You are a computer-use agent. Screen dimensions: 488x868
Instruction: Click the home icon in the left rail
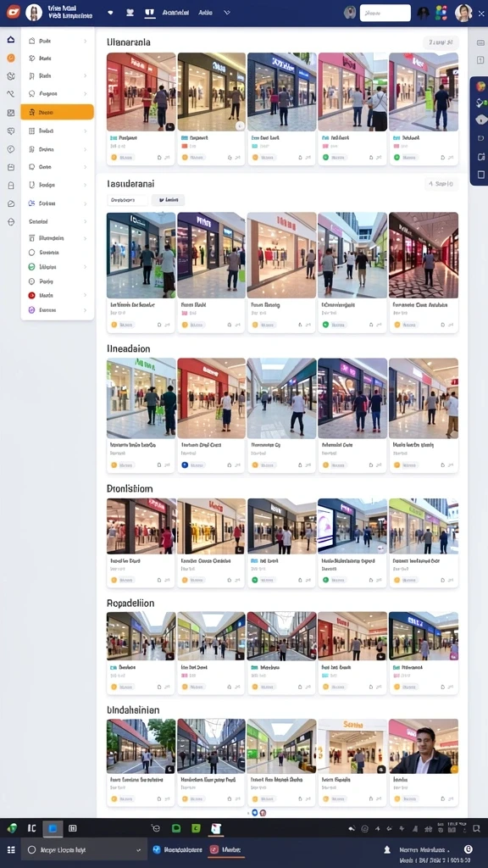pyautogui.click(x=10, y=40)
